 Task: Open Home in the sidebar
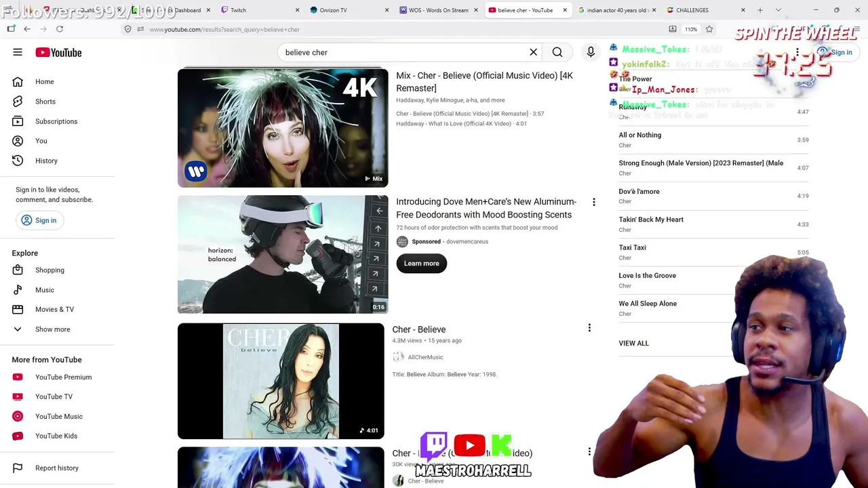(58, 82)
